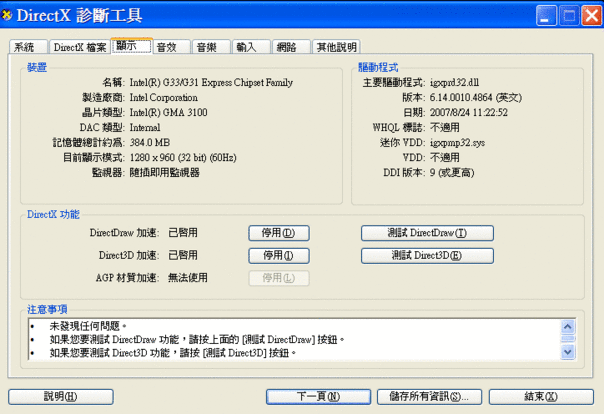The width and height of the screenshot is (604, 414).
Task: Click the 說明(H) help button
Action: [x=61, y=396]
